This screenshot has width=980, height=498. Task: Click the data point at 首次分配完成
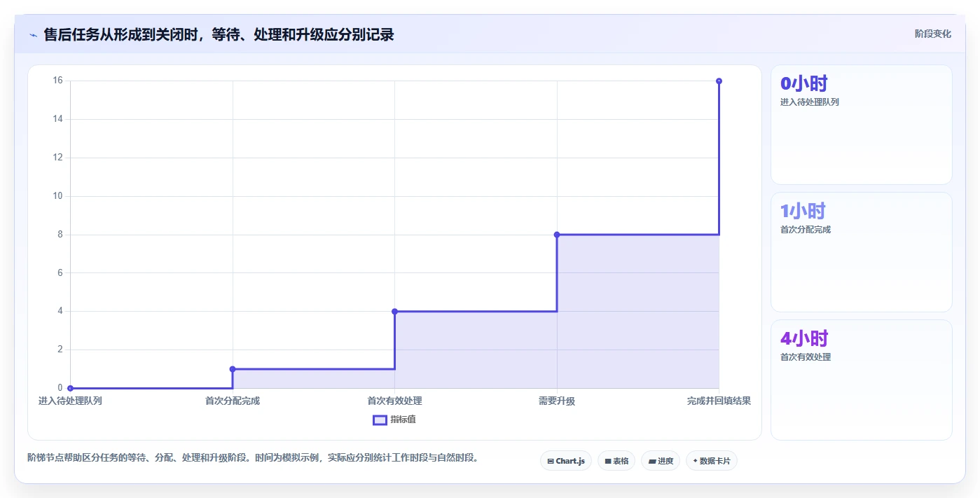pyautogui.click(x=233, y=369)
